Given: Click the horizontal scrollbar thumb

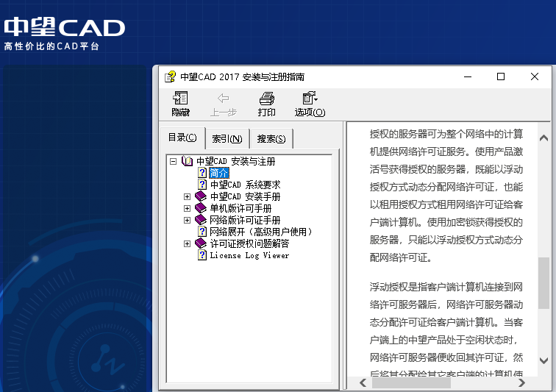Looking at the screenshot, I should [411, 382].
